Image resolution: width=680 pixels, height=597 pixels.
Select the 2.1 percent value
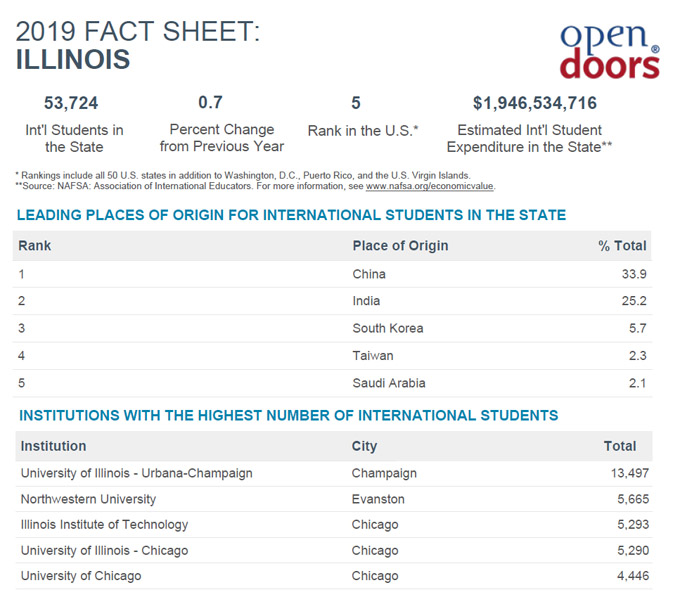tap(638, 383)
